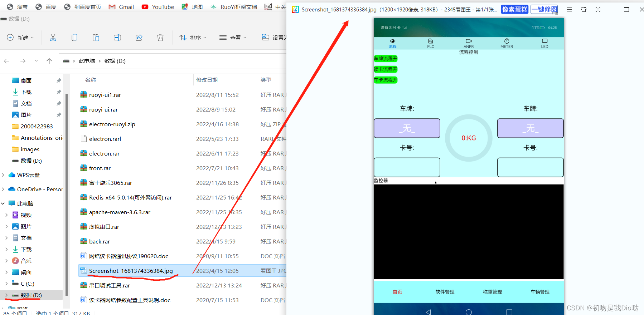Collapse 此电脑 tree node
The image size is (644, 315).
coord(3,203)
